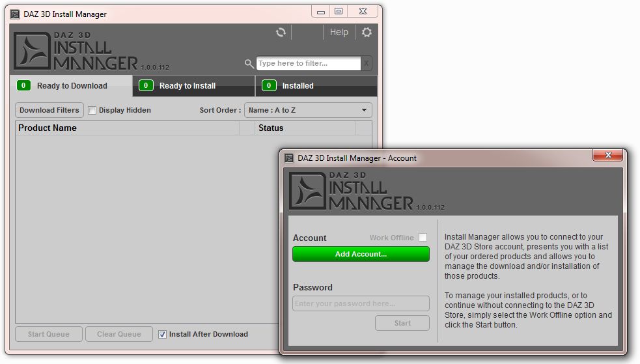This screenshot has width=640, height=364.
Task: Sort by Product Name column header
Action: 128,128
